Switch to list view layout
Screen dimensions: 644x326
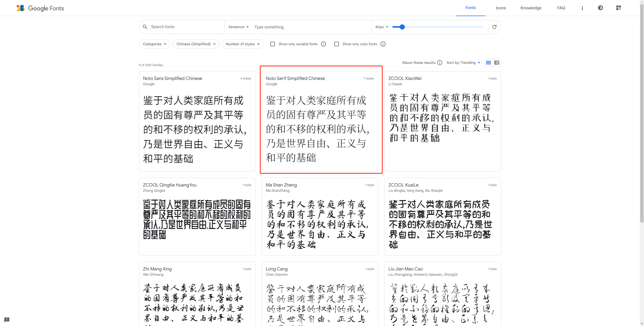[x=497, y=63]
